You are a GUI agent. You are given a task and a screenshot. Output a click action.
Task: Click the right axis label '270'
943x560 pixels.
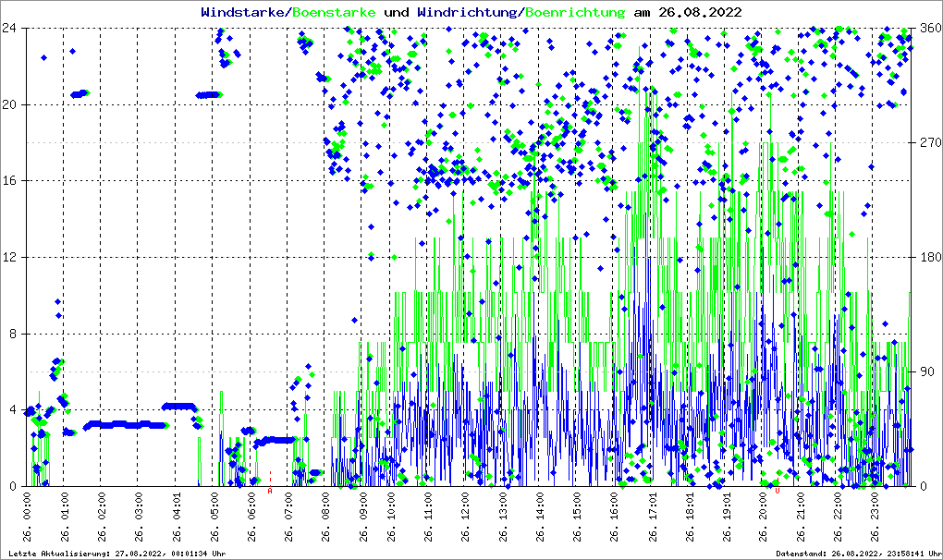pyautogui.click(x=928, y=142)
